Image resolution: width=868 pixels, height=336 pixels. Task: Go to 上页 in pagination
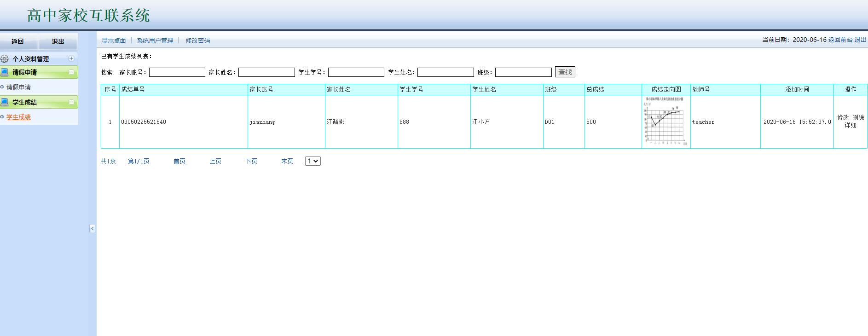click(x=215, y=161)
